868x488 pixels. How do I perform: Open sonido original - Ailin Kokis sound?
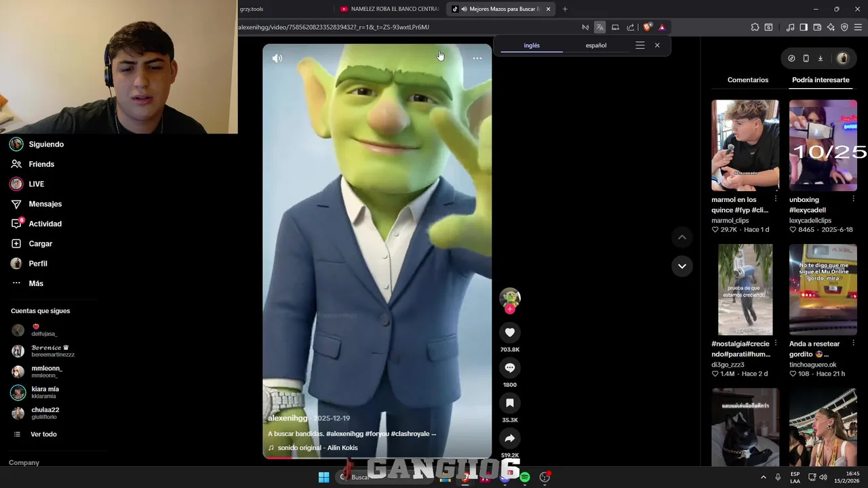pos(318,448)
